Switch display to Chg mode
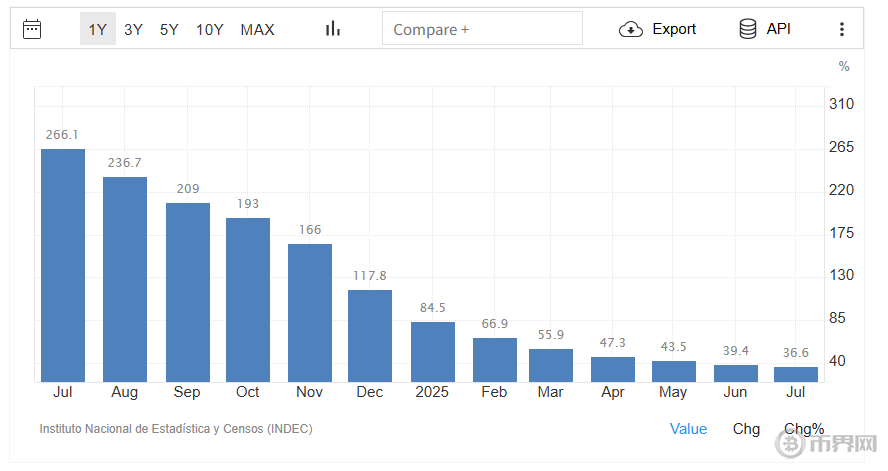The image size is (888, 471). pos(746,429)
